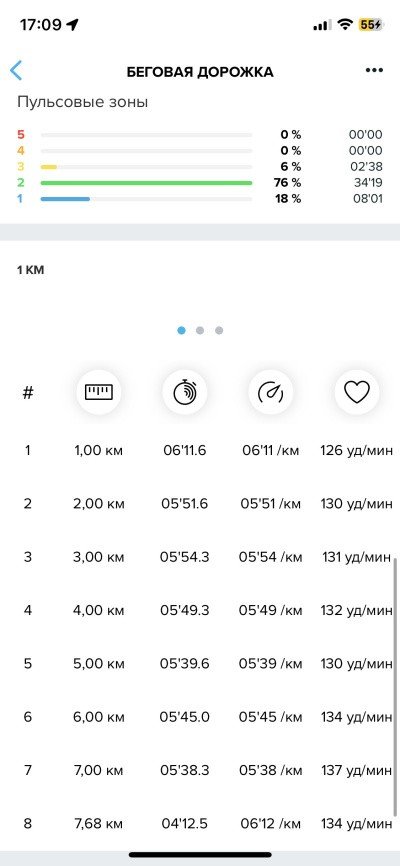This screenshot has width=400, height=866.
Task: Select lap 8 row with 7,68 км
Action: click(x=200, y=823)
